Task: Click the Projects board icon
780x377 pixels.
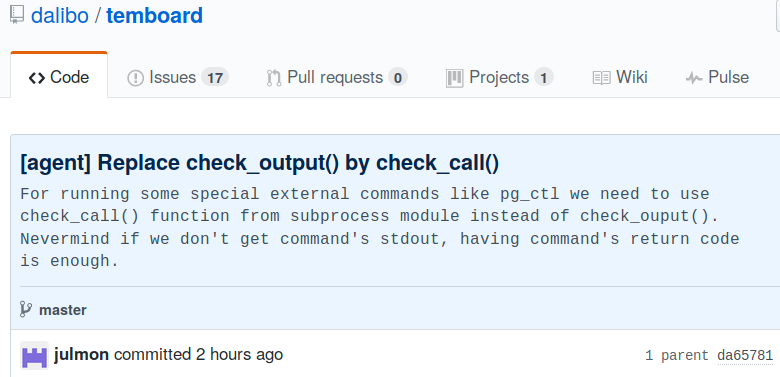Action: [455, 78]
